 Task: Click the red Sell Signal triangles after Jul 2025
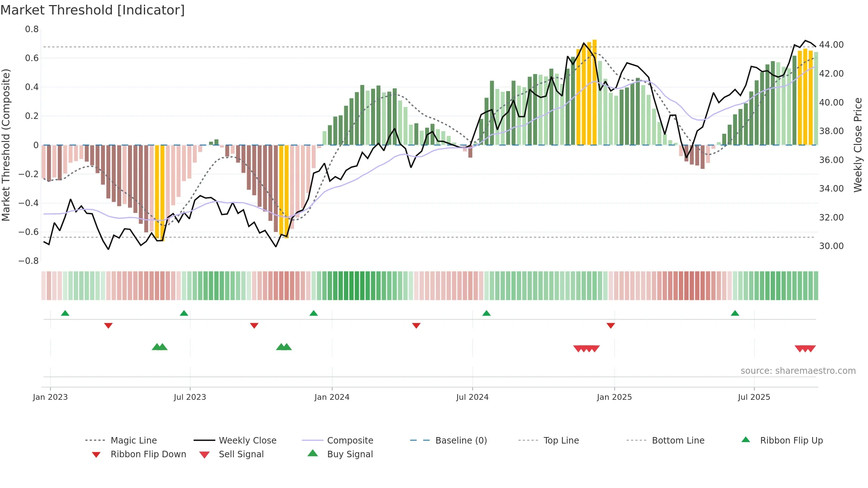click(805, 349)
